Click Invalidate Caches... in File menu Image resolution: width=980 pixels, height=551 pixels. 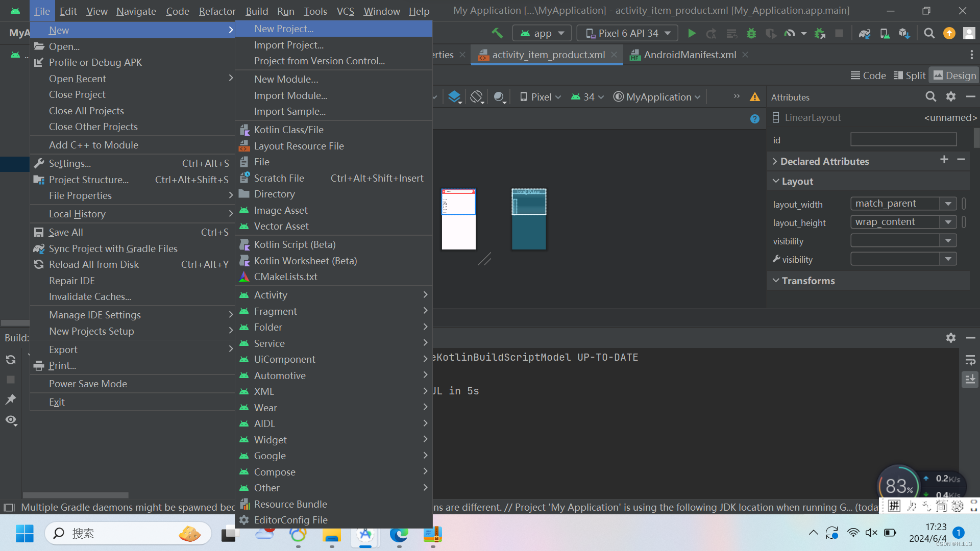coord(90,296)
